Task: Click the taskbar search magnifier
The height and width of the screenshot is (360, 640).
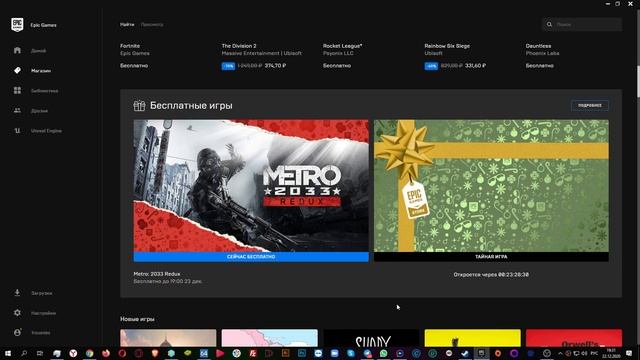Action: pyautogui.click(x=24, y=353)
